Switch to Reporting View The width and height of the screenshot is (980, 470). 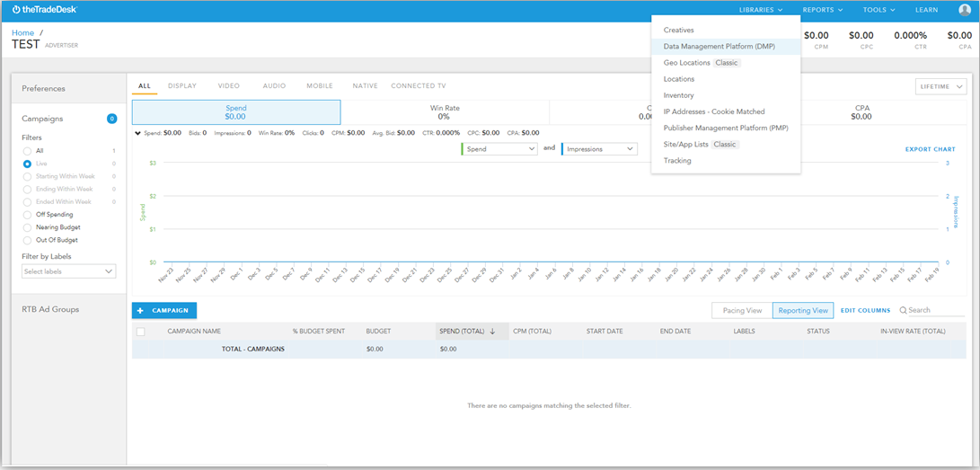[803, 311]
